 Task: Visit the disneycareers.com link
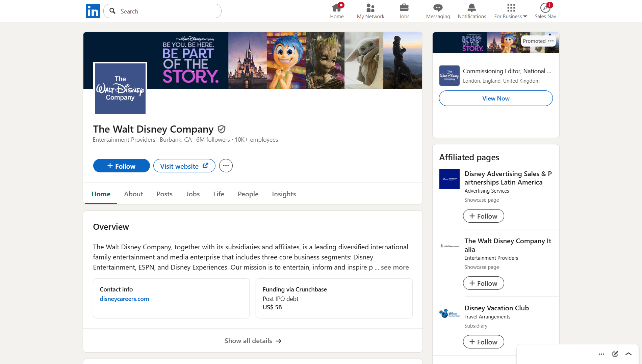[124, 299]
